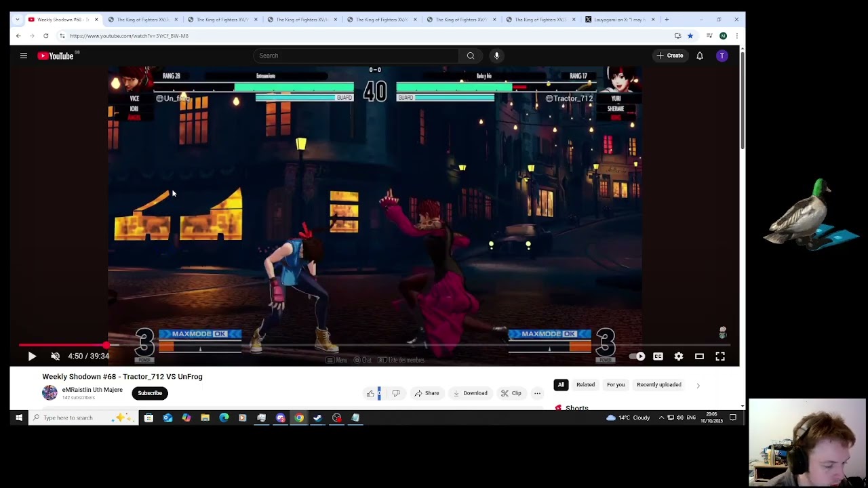Open Chrome media controls icon
This screenshot has width=868, height=488.
pyautogui.click(x=709, y=36)
